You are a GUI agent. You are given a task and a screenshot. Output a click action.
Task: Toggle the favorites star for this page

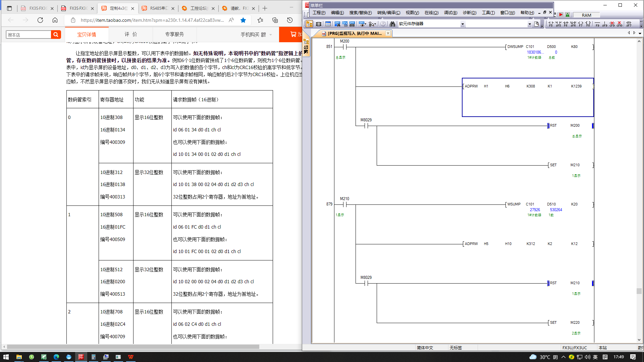[243, 20]
